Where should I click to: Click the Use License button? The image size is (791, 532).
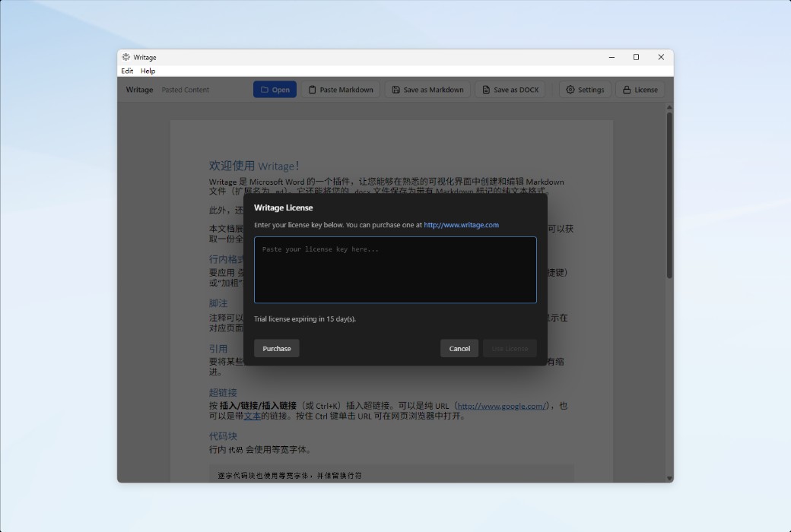(x=510, y=348)
